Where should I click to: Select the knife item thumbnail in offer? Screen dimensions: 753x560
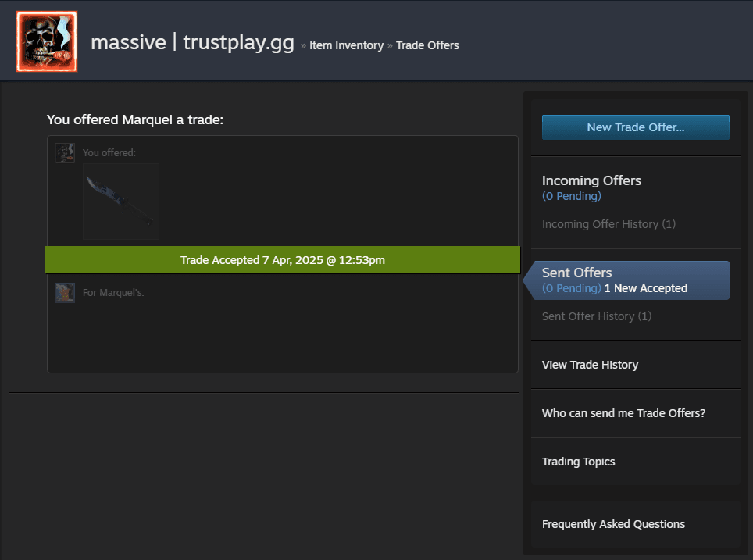pyautogui.click(x=121, y=201)
